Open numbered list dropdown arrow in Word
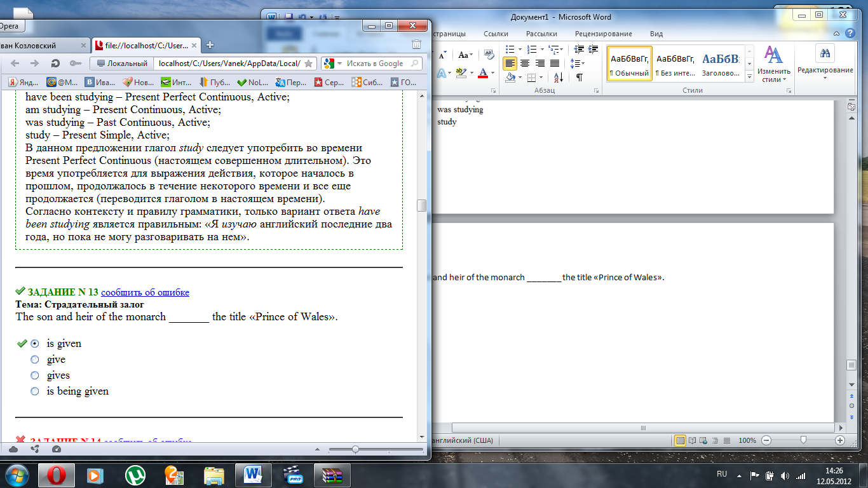The image size is (868, 488). 543,49
